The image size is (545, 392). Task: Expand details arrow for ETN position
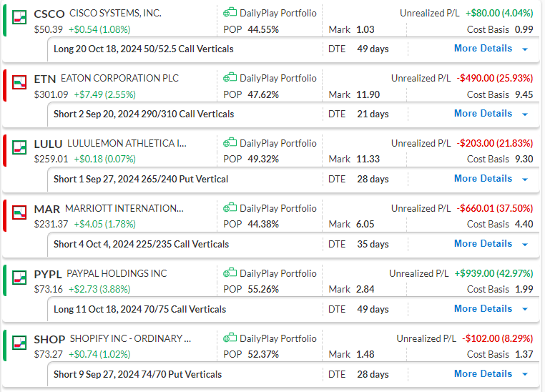click(x=525, y=114)
